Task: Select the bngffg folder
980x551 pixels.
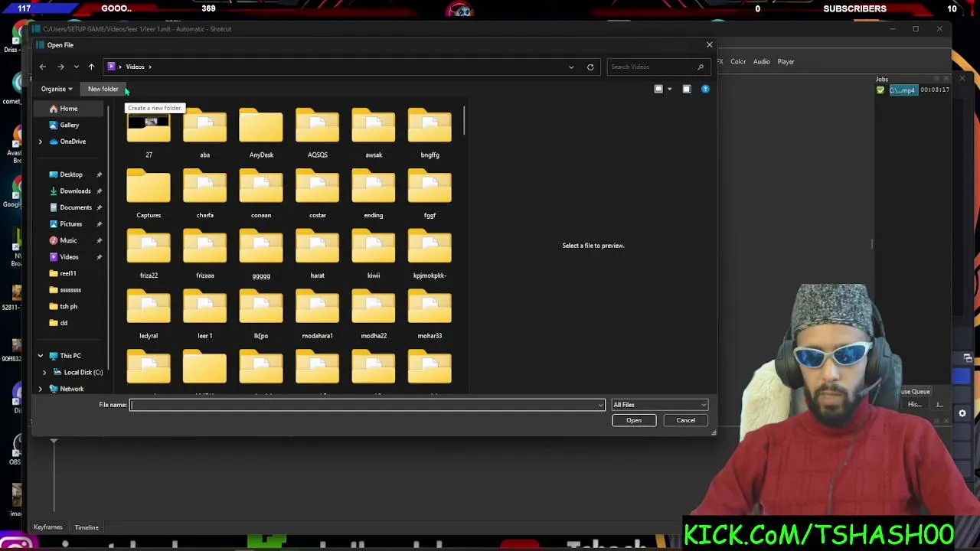Action: [430, 134]
